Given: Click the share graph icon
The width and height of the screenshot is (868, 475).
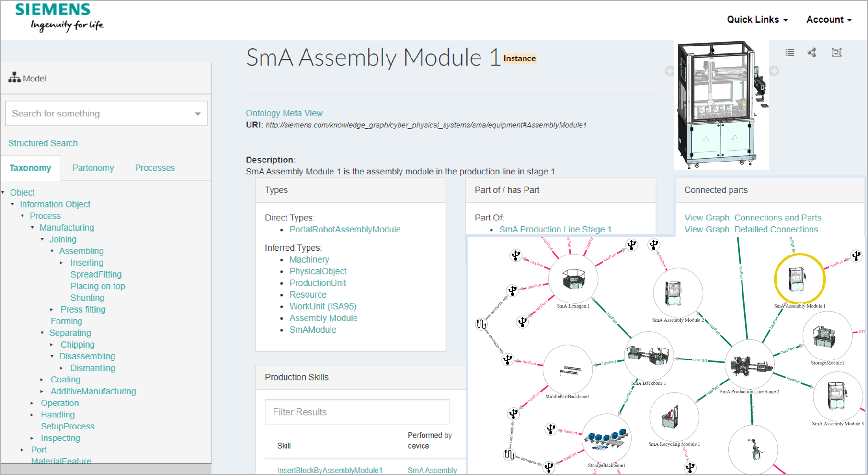Looking at the screenshot, I should [x=812, y=53].
